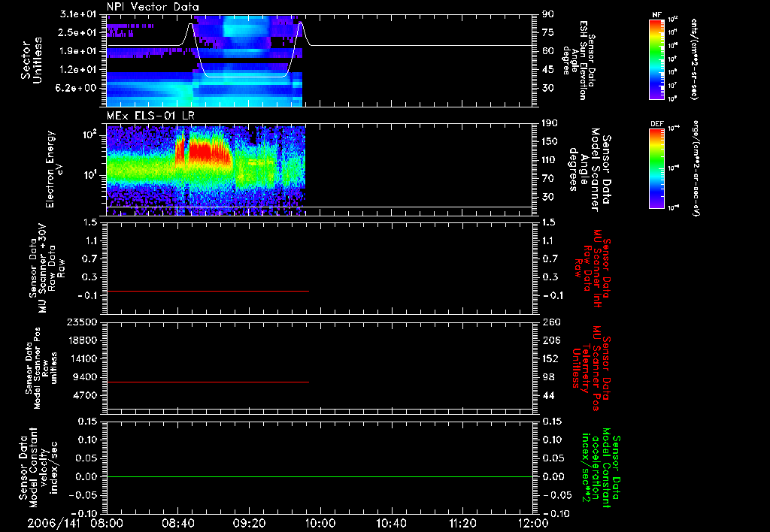770x532 pixels.
Task: Click the 10^1 electron energy tick label
Action: [x=89, y=175]
